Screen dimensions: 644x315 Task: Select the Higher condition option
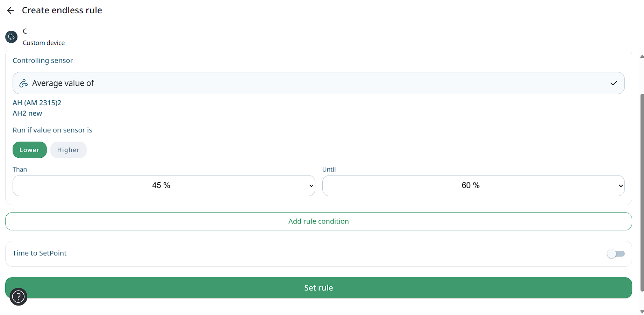pos(69,150)
